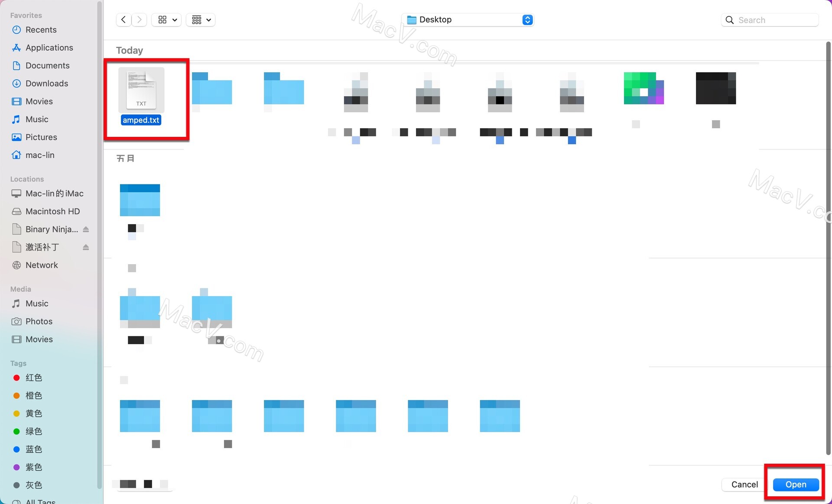Screen dimensions: 832x504
Task: Select the 红色 color tag
Action: point(33,377)
